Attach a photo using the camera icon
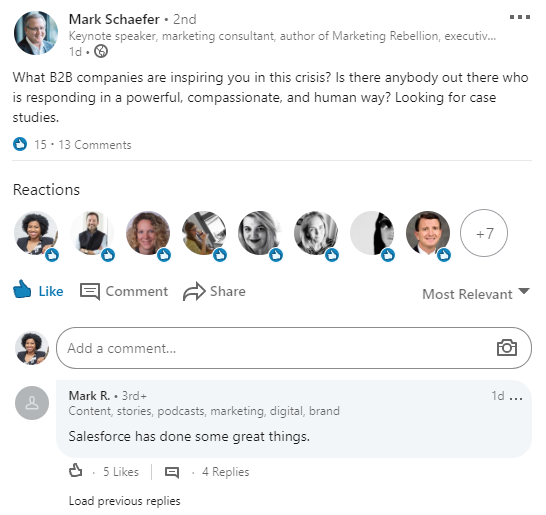 coord(507,348)
